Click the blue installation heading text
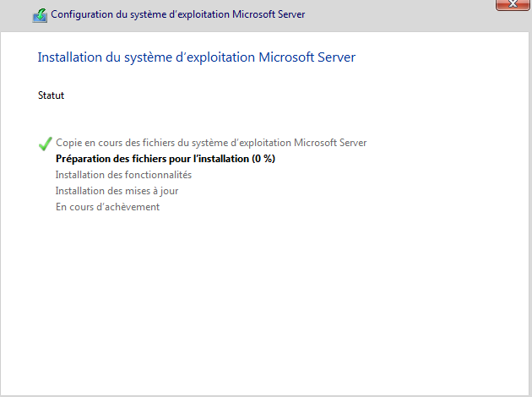 pyautogui.click(x=197, y=57)
